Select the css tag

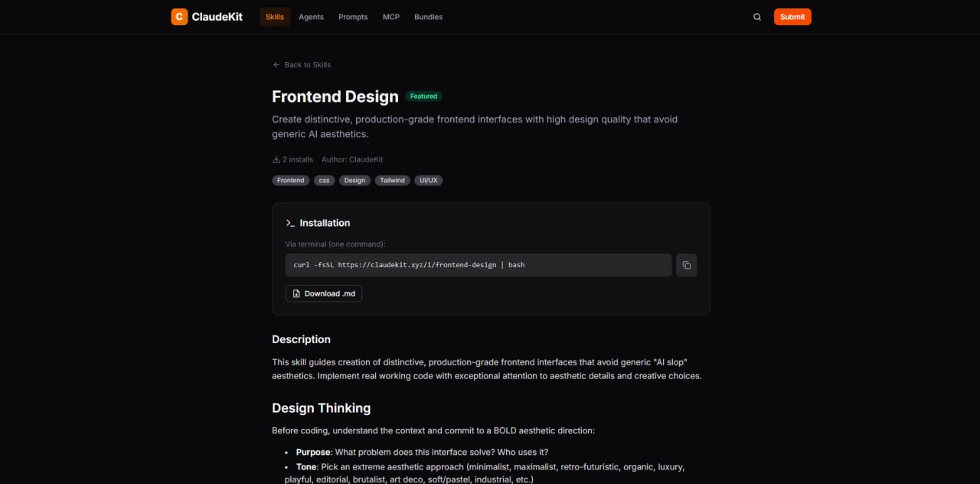[x=324, y=180]
